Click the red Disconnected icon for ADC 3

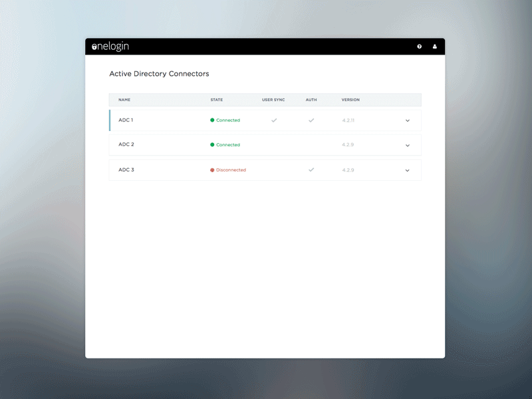point(212,170)
